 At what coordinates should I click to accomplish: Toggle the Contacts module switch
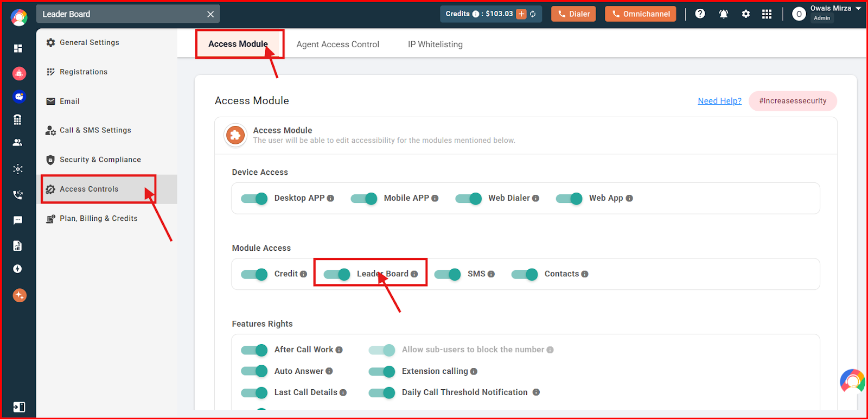tap(525, 274)
